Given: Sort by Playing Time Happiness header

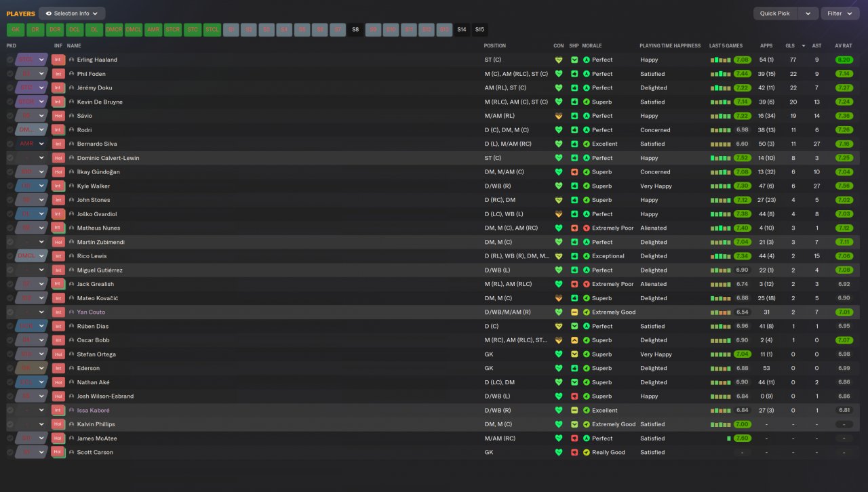Looking at the screenshot, I should click(670, 46).
